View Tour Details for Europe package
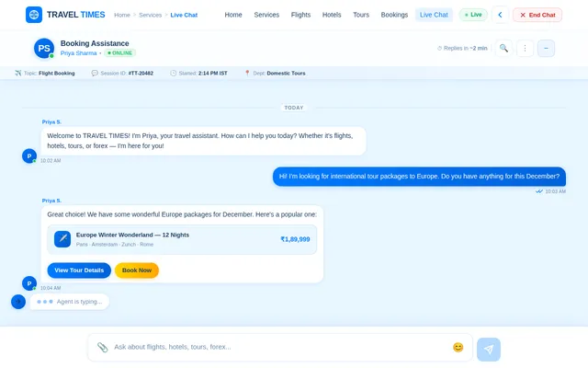This screenshot has height=368, width=588. [79, 270]
